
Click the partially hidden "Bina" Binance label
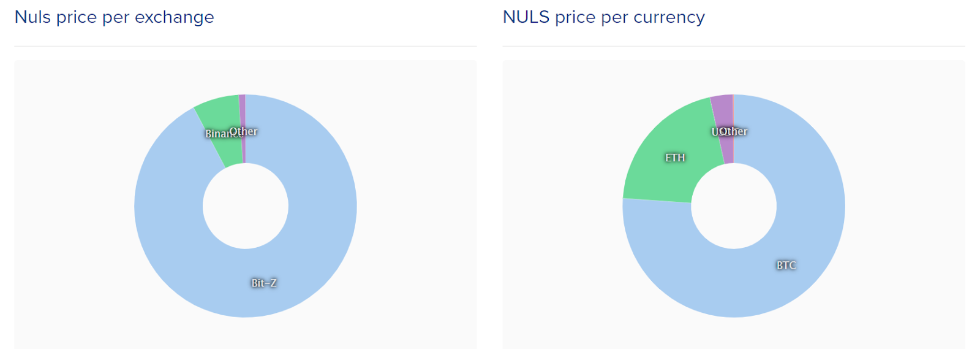pyautogui.click(x=214, y=134)
